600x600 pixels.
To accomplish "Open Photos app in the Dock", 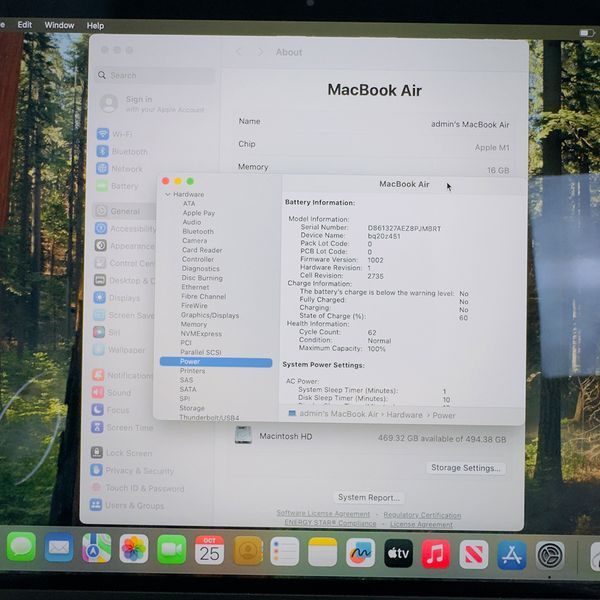I will [x=134, y=549].
